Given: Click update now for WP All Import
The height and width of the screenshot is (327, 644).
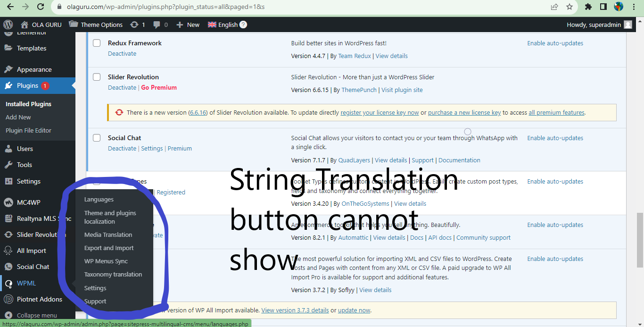Looking at the screenshot, I should 354,310.
